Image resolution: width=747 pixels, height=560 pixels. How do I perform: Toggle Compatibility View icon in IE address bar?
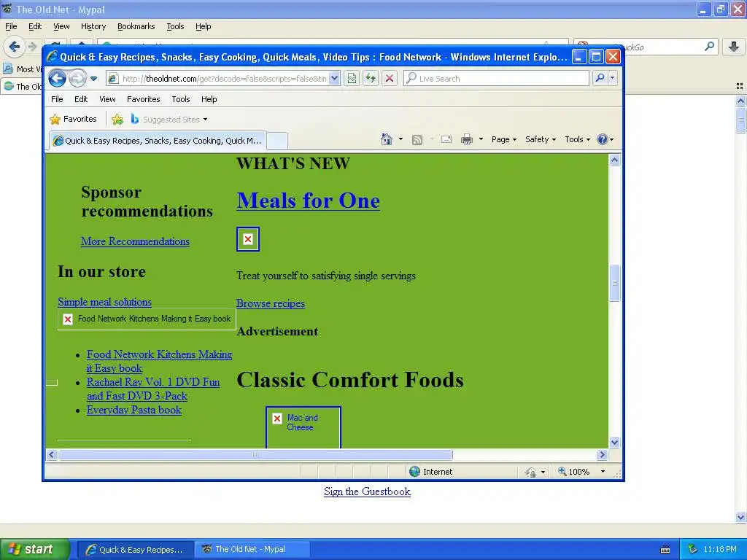[x=352, y=78]
